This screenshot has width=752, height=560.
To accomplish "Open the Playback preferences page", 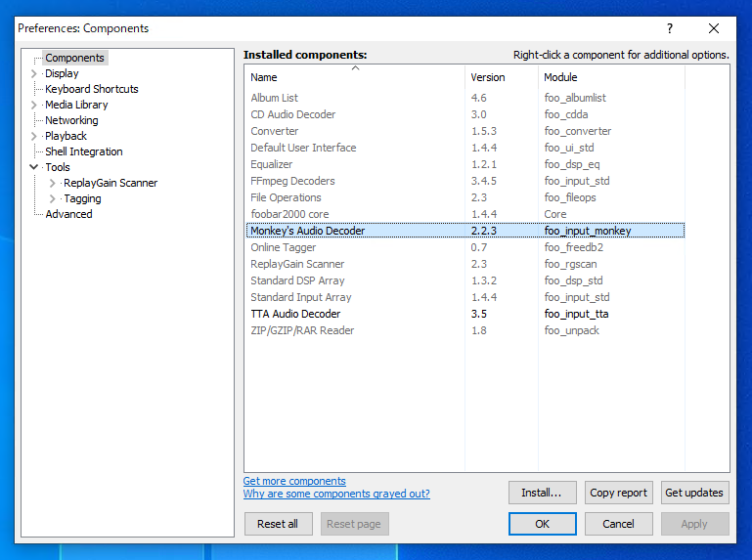I will pos(66,136).
